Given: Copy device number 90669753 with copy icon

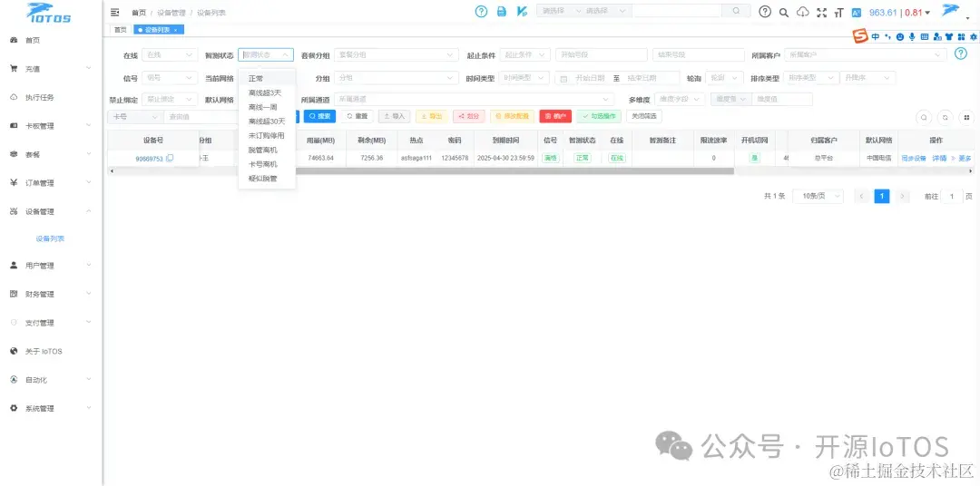Looking at the screenshot, I should coord(170,159).
